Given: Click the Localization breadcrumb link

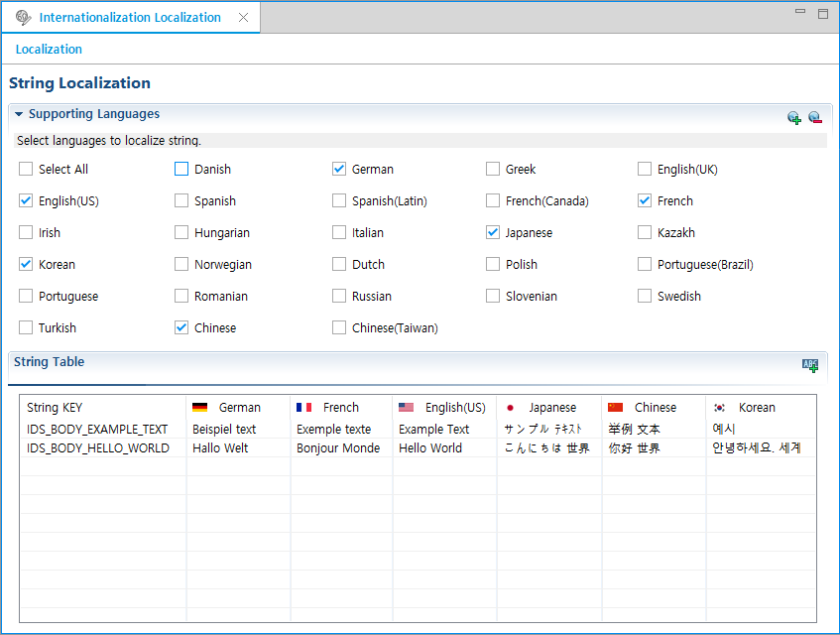Looking at the screenshot, I should click(x=48, y=49).
